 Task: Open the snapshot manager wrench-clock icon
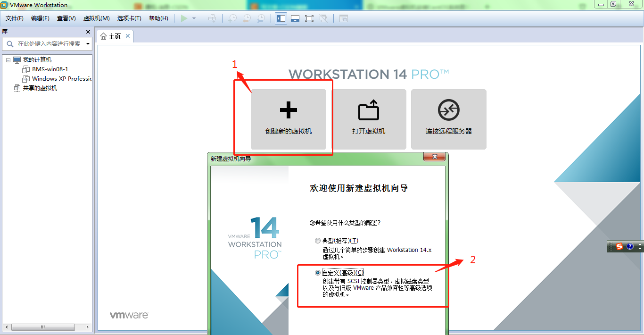tap(261, 18)
